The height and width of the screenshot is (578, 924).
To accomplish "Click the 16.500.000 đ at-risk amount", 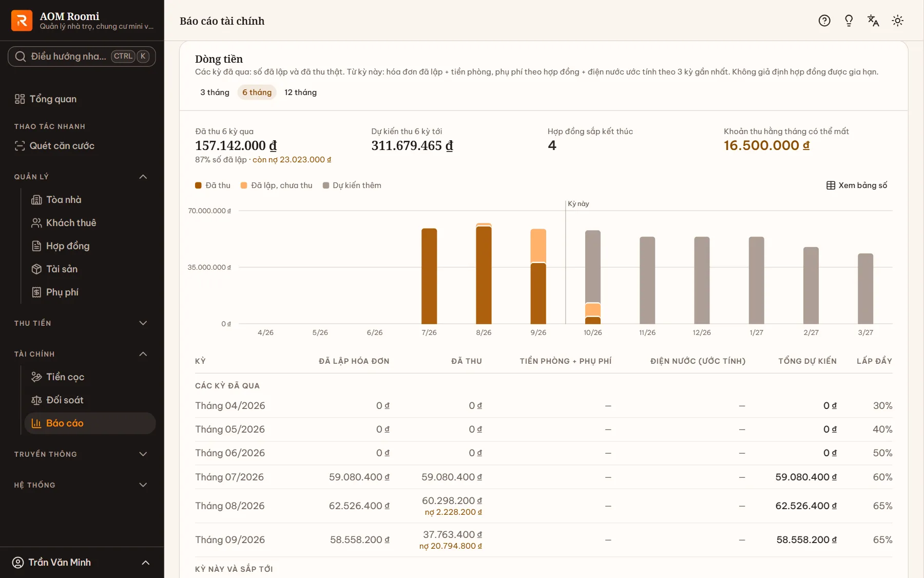I will coord(767,146).
